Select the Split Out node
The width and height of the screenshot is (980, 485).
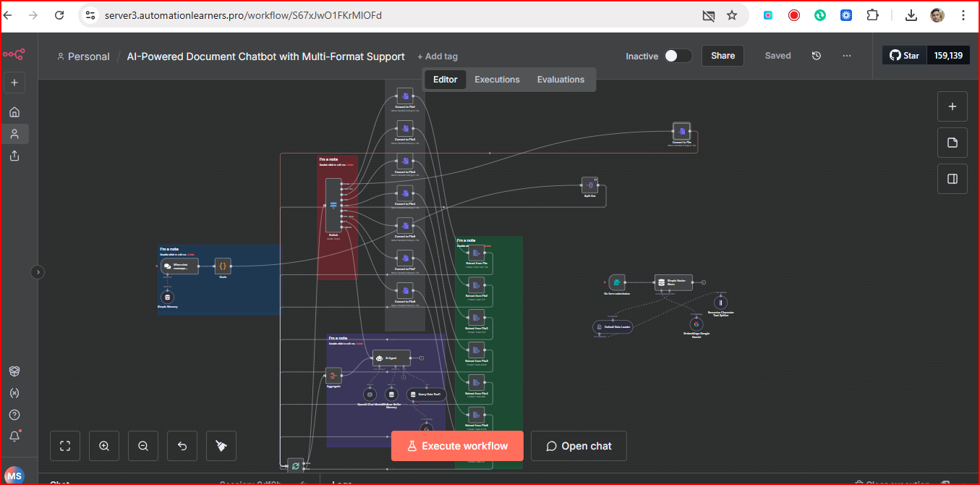pos(590,185)
